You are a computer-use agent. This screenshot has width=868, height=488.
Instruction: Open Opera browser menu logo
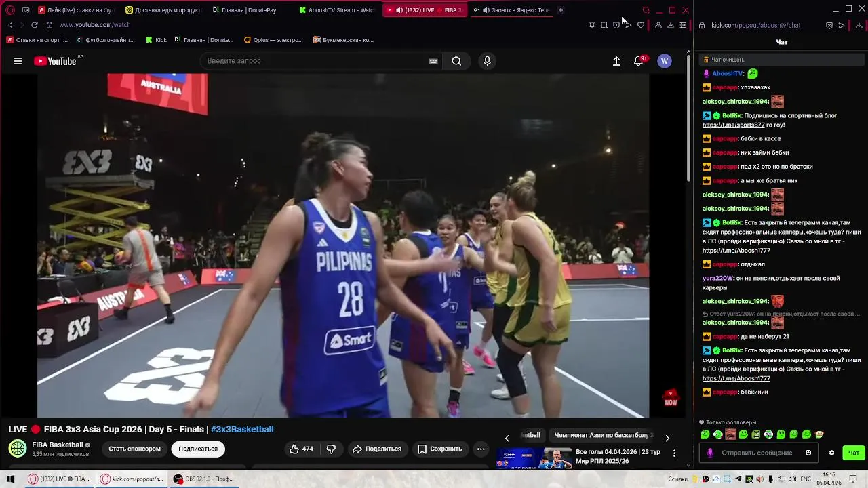point(9,10)
